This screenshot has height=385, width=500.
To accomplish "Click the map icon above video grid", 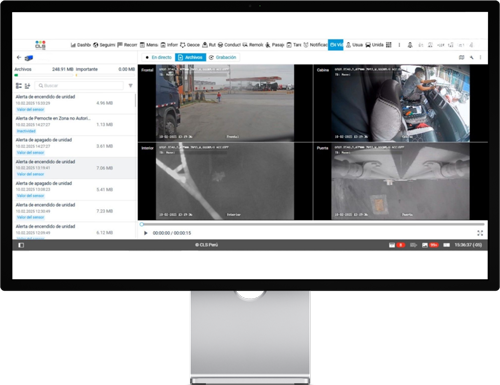I will pyautogui.click(x=462, y=57).
